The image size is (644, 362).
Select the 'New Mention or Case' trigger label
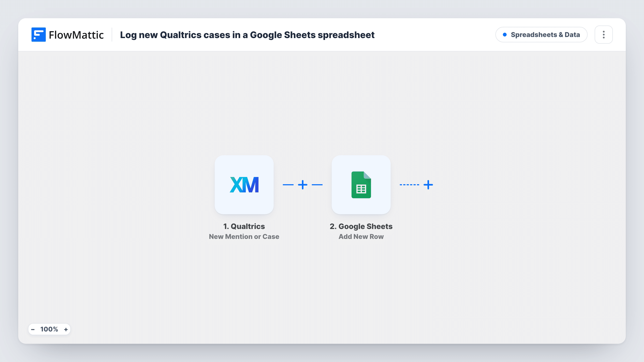point(244,237)
